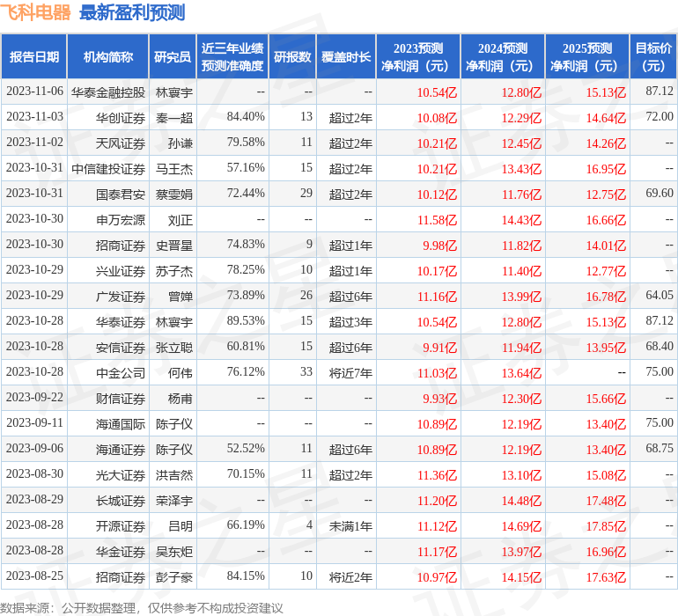678x616 pixels.
Task: Click the date 2023-11-02
Action: coord(34,142)
